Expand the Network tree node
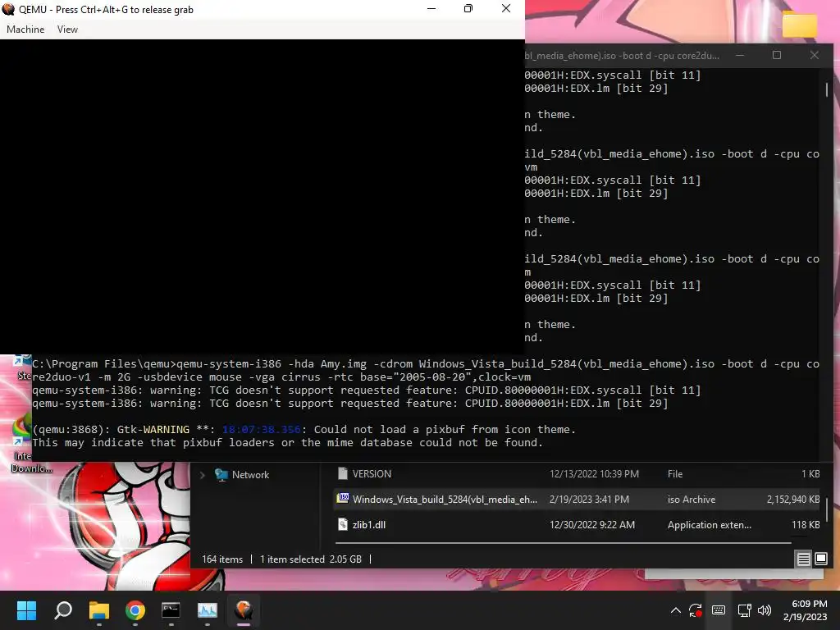Image resolution: width=840 pixels, height=630 pixels. pyautogui.click(x=203, y=475)
